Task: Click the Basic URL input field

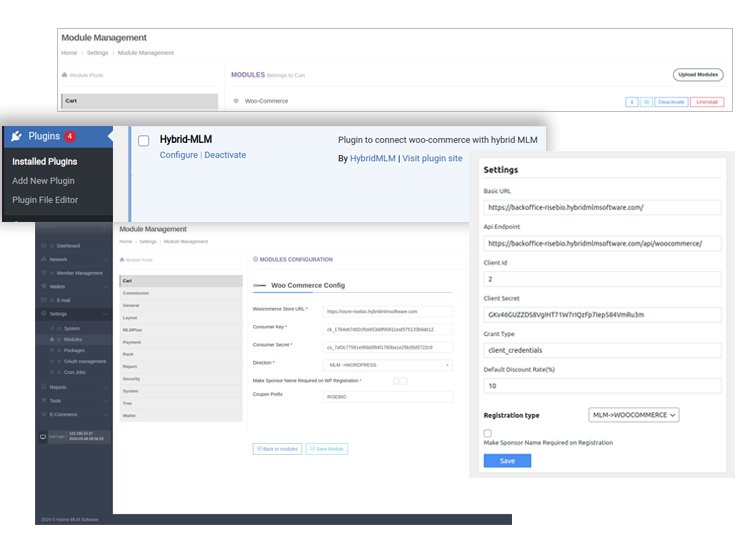Action: click(602, 207)
